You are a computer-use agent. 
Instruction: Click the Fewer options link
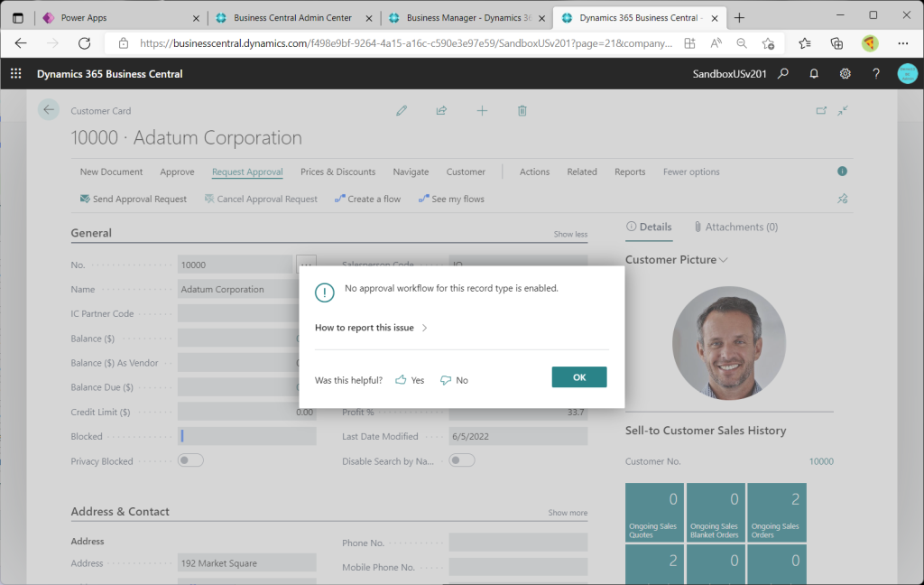tap(691, 172)
